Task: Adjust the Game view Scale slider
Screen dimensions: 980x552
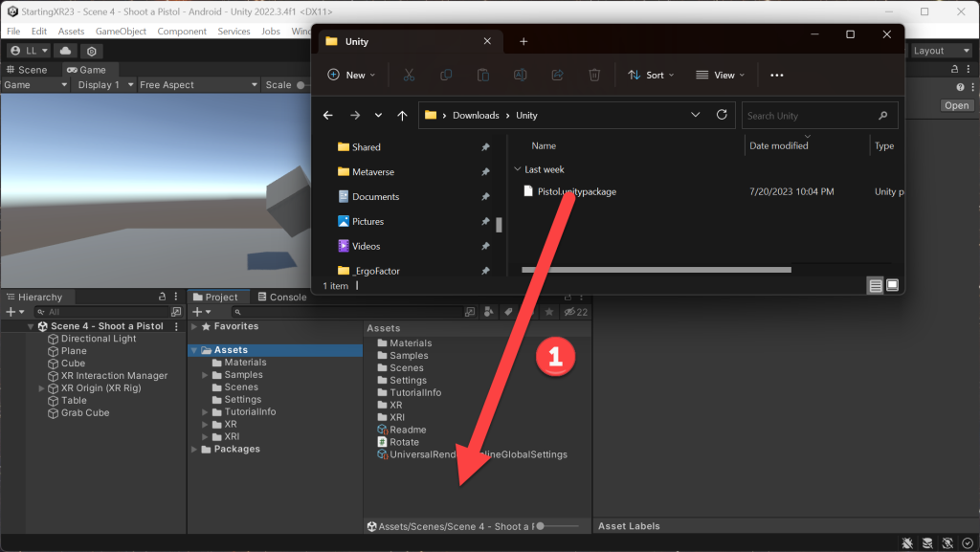Action: [x=302, y=85]
